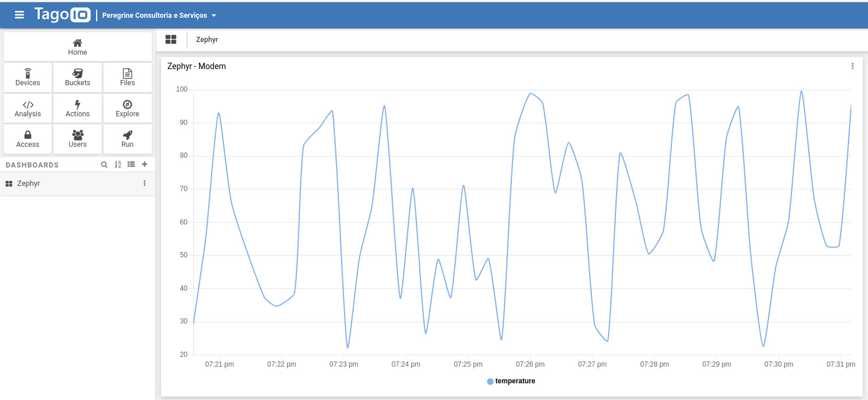Switch dashboards list view mode

coord(131,165)
